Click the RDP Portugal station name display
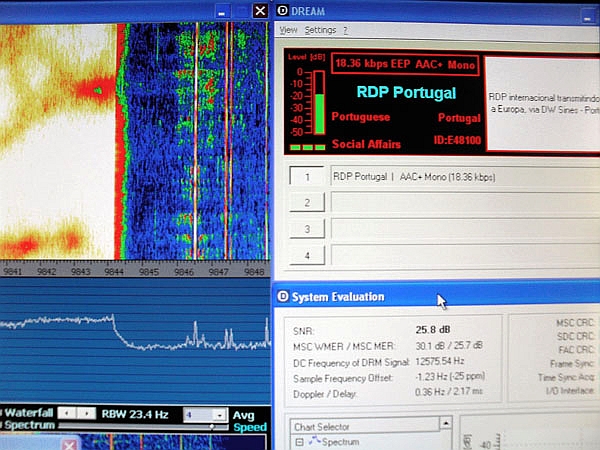The width and height of the screenshot is (600, 450). click(406, 93)
